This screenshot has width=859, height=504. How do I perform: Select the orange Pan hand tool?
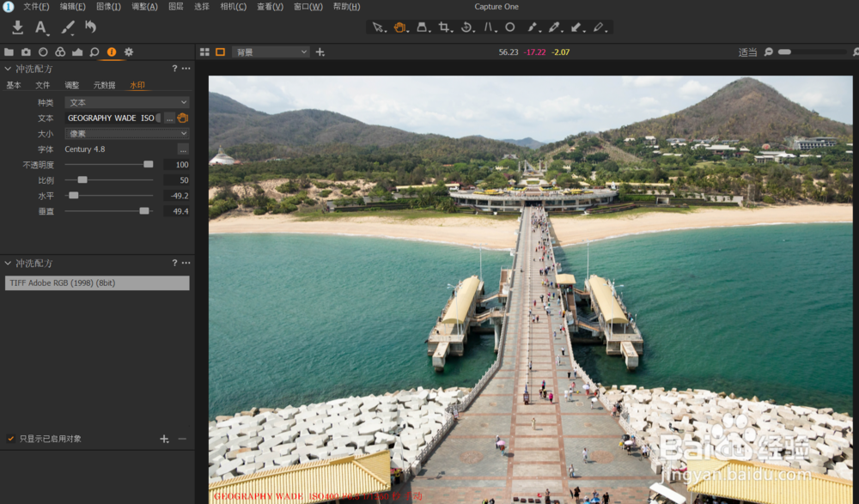pos(399,27)
